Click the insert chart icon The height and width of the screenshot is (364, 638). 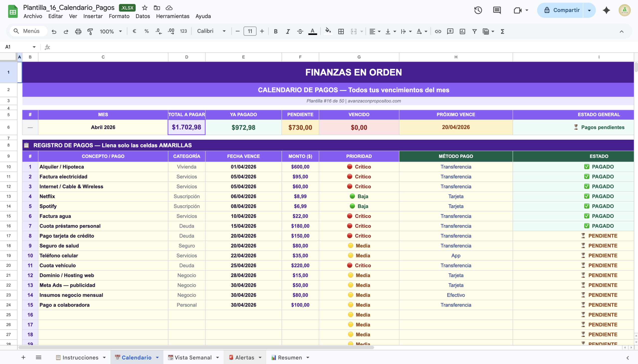coord(462,31)
